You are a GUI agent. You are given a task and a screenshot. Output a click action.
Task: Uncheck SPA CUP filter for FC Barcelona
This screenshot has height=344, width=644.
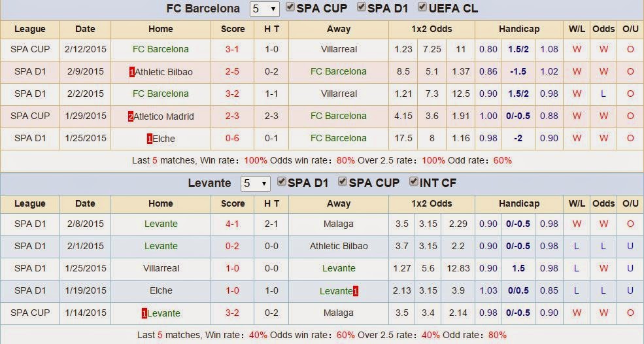(x=290, y=7)
